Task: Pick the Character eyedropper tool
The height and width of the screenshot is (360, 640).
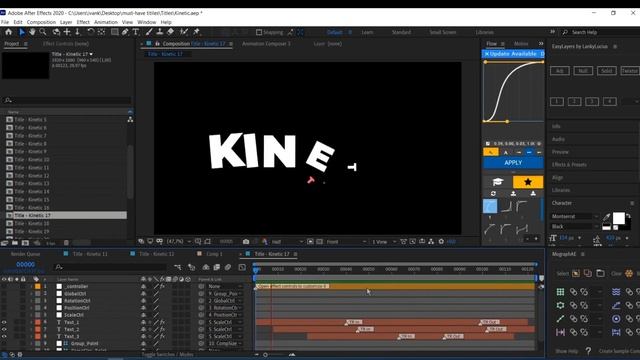Action: 607,217
